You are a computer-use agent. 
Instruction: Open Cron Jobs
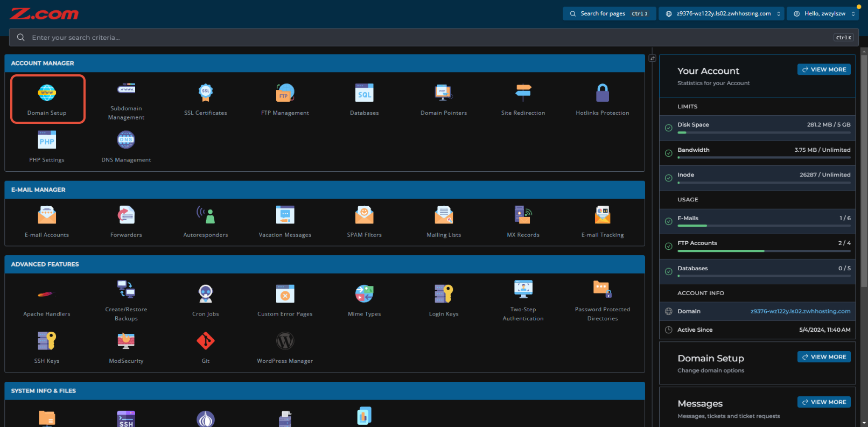pos(206,300)
